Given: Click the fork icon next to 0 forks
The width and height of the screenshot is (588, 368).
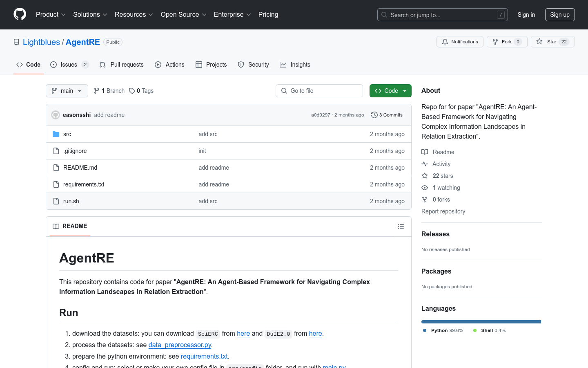Looking at the screenshot, I should click(x=425, y=200).
